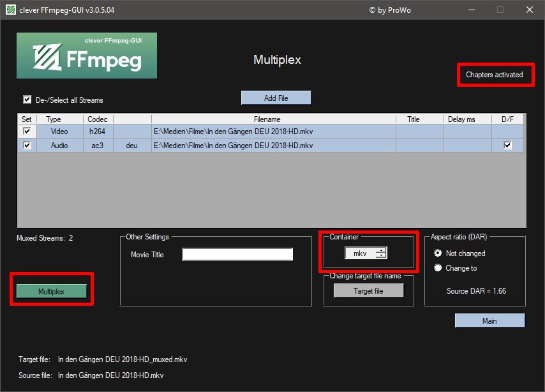Return via the Main button
Viewport: 545px width, 392px height.
[x=489, y=320]
